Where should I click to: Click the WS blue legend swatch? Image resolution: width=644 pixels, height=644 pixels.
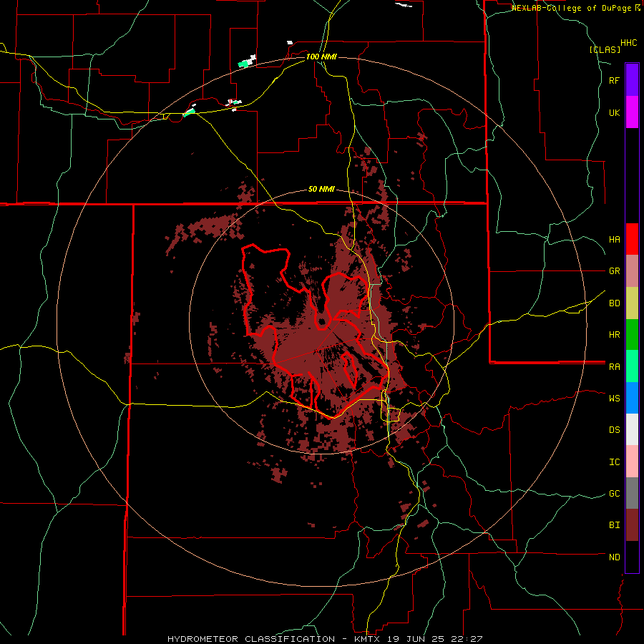(x=632, y=398)
